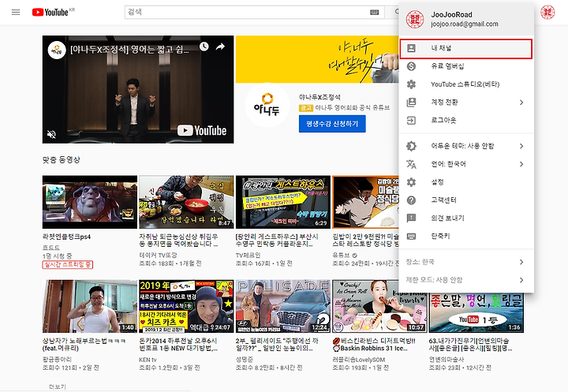Image resolution: width=568 pixels, height=392 pixels.
Task: Open 단축키 keyboard shortcuts
Action: (x=466, y=236)
